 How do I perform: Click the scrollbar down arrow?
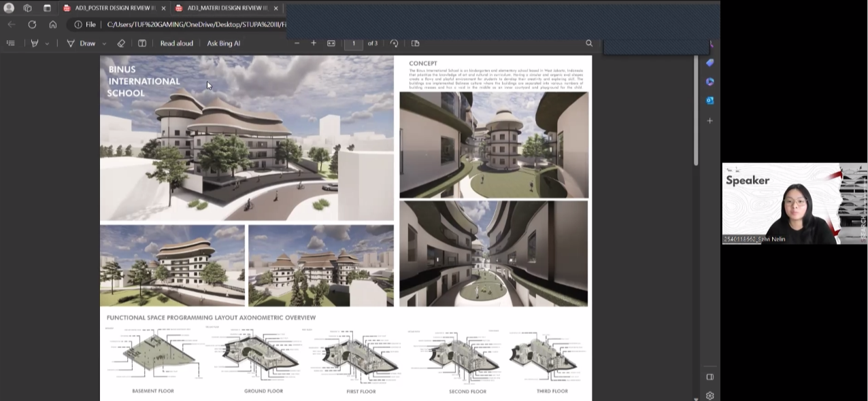click(x=695, y=398)
